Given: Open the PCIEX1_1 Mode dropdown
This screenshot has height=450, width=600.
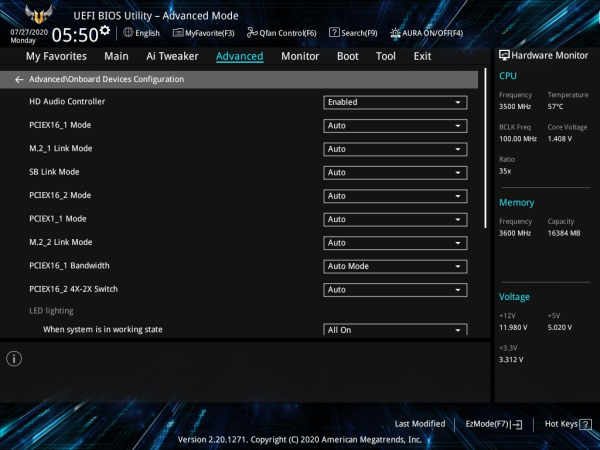Looking at the screenshot, I should click(395, 220).
